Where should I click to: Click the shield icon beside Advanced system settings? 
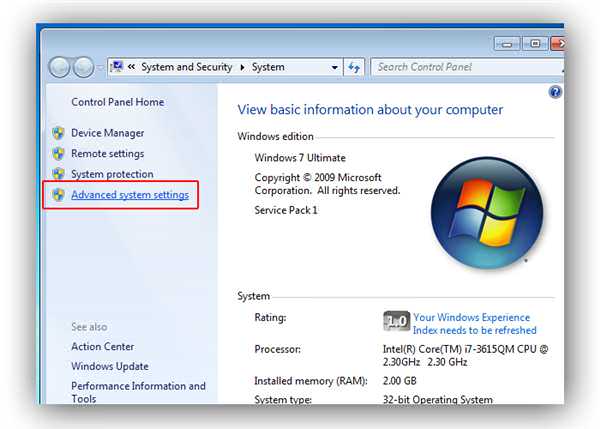click(58, 194)
